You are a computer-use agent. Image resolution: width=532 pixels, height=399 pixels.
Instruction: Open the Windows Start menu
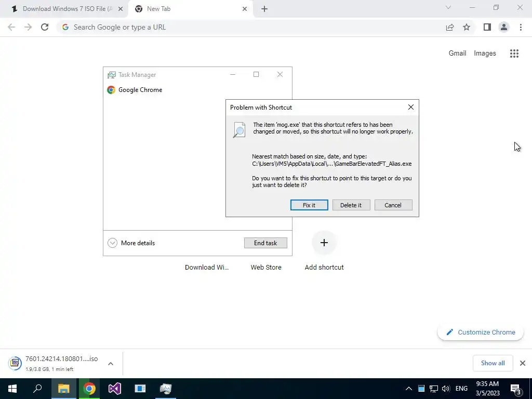click(12, 389)
